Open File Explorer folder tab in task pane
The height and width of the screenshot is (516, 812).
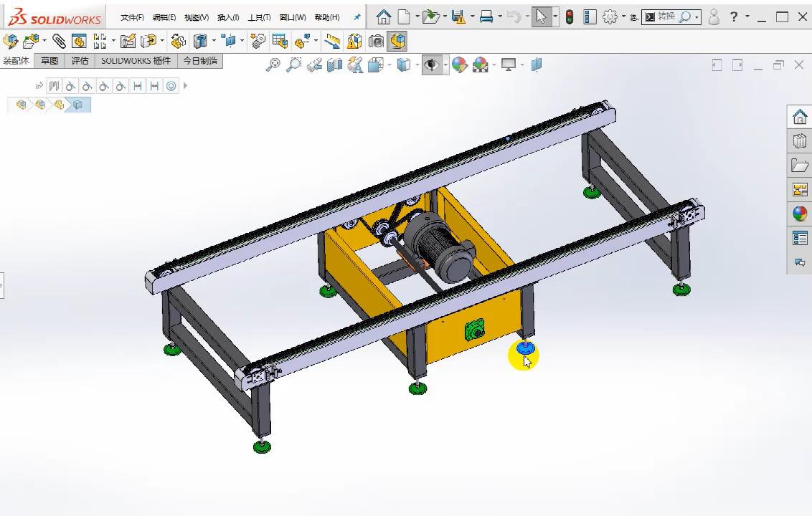click(x=800, y=165)
